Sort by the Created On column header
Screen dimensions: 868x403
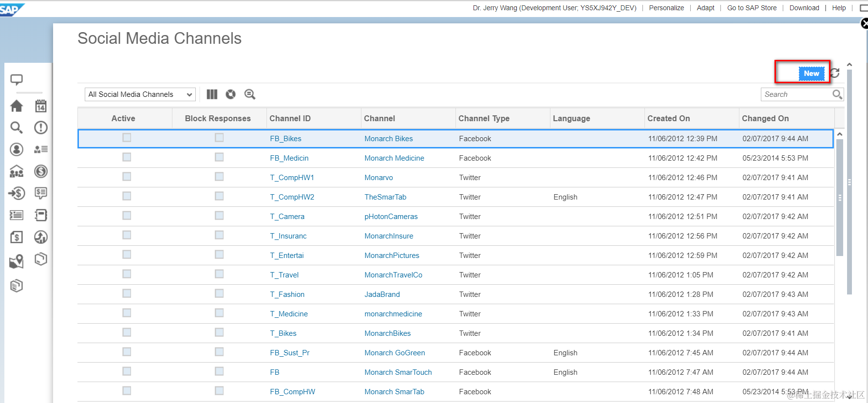[692, 118]
